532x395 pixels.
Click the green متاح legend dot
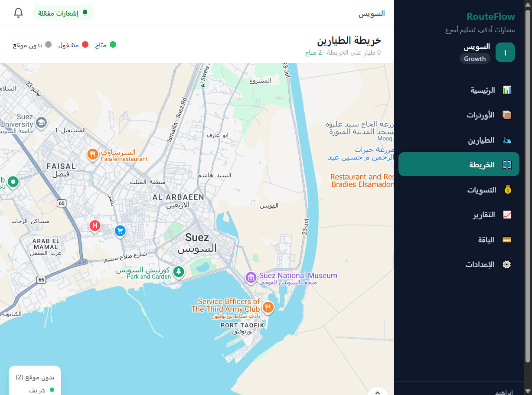(x=113, y=45)
